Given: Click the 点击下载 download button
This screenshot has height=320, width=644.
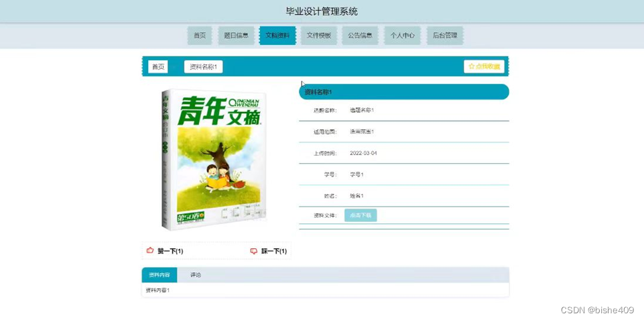Looking at the screenshot, I should (x=361, y=215).
